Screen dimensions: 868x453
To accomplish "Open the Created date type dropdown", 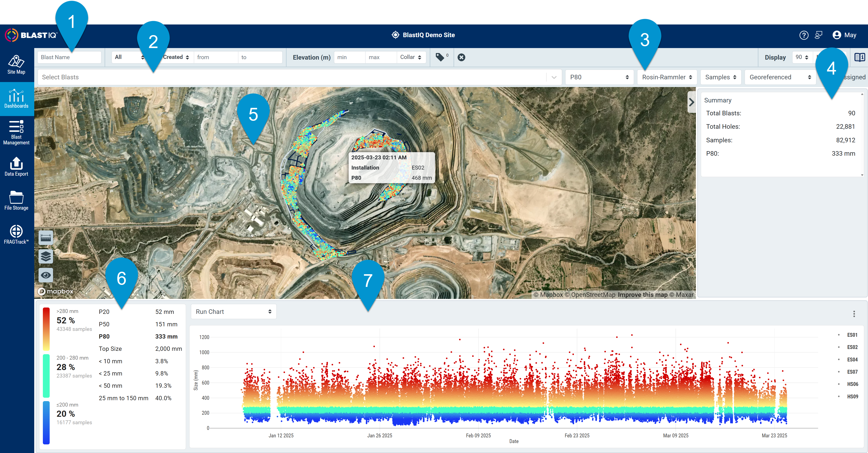I will 176,57.
